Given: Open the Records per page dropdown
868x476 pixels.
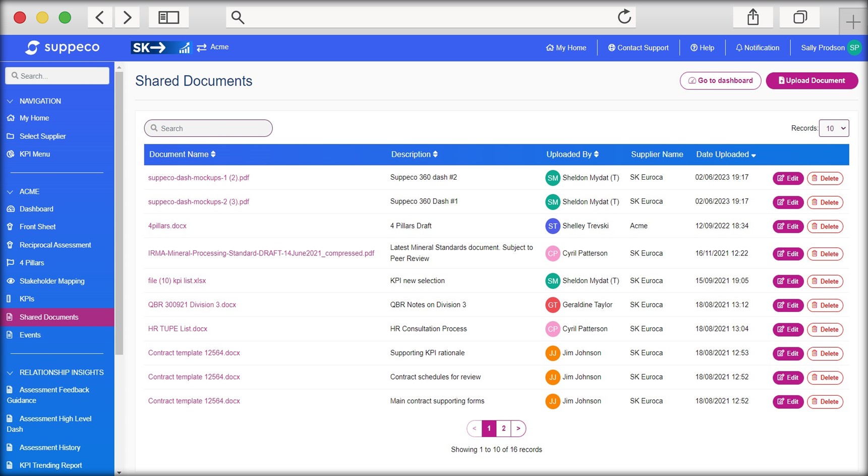Looking at the screenshot, I should point(834,128).
